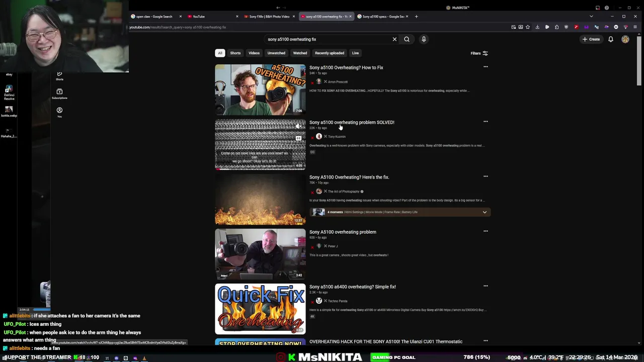Open options for 'Sony a5100 overheating problem' video
Image resolution: width=644 pixels, height=362 pixels.
(x=486, y=231)
